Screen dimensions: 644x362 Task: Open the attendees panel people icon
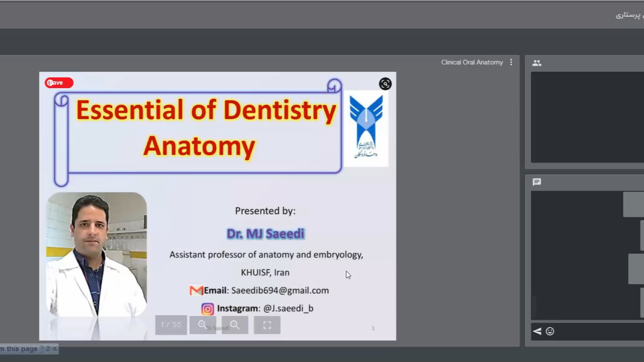tap(537, 63)
